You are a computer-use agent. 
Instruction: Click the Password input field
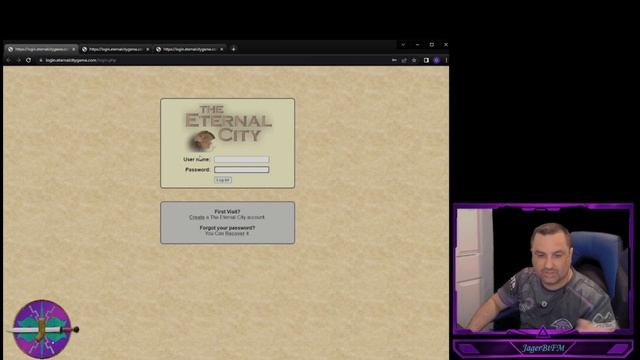pos(242,169)
